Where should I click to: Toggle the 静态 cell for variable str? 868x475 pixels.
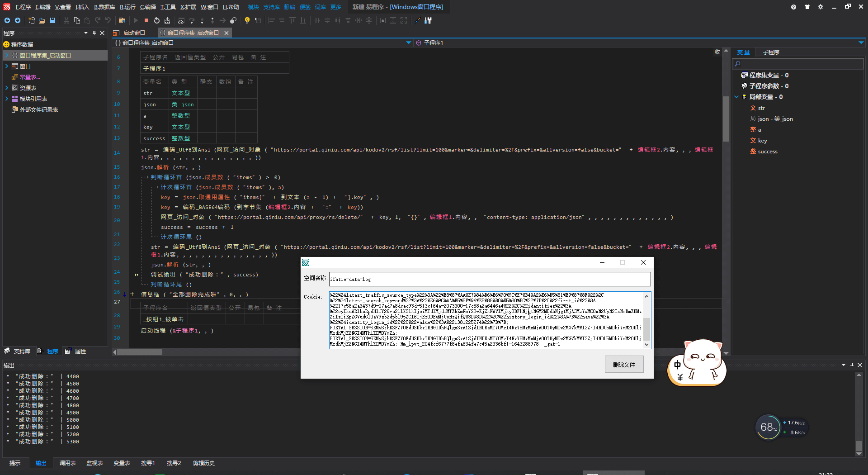tap(206, 93)
